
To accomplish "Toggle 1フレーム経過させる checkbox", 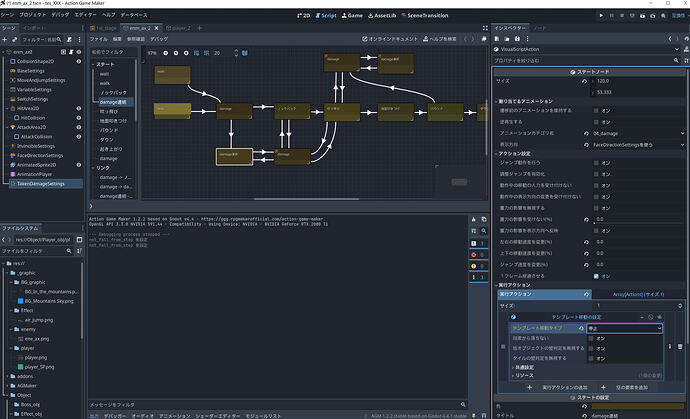I will 597,275.
